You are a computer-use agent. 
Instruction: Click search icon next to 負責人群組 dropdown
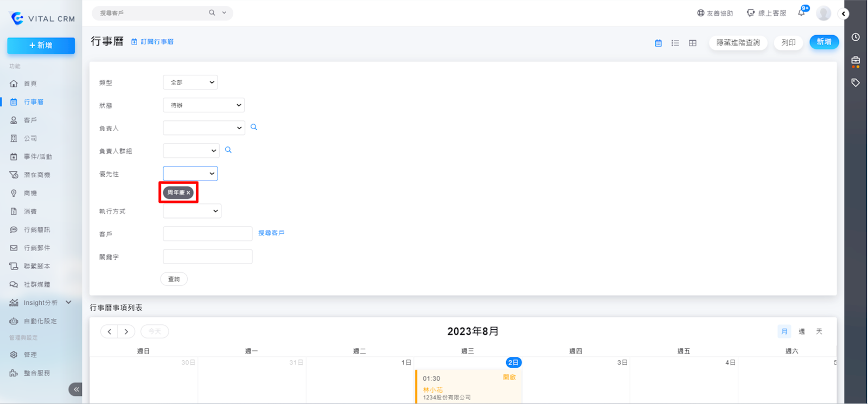228,150
